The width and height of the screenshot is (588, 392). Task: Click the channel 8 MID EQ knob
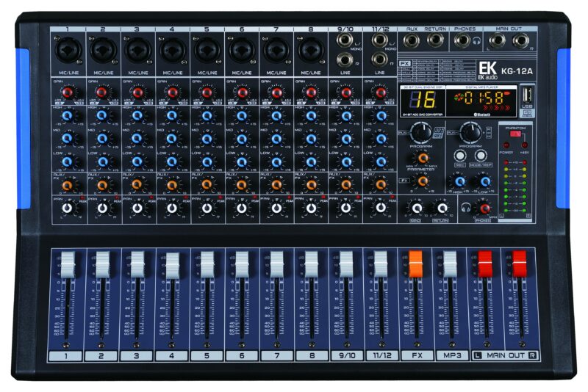(311, 139)
